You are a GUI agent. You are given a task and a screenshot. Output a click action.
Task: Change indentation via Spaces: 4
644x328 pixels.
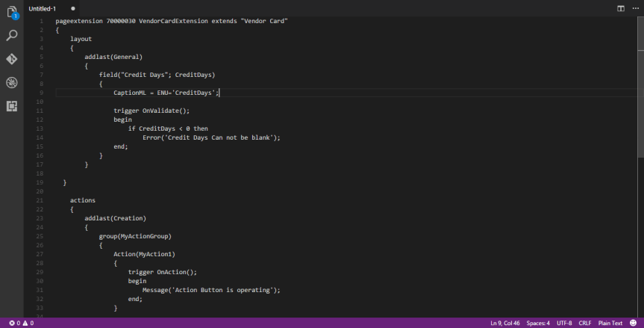coord(538,323)
